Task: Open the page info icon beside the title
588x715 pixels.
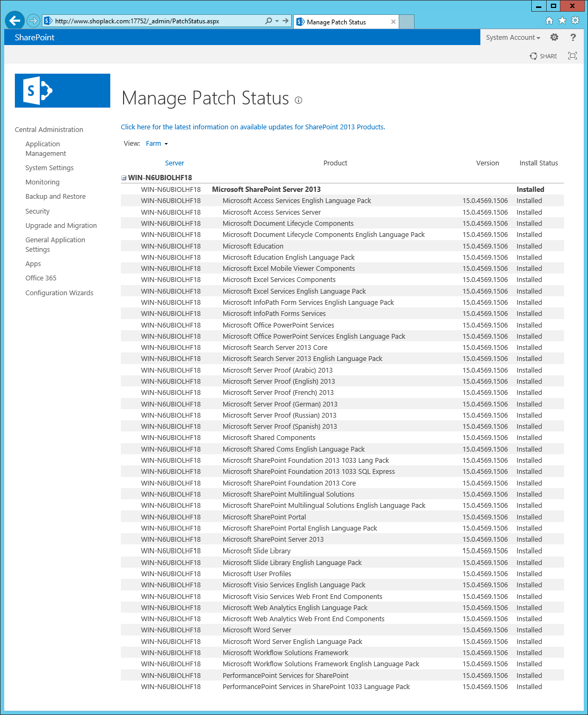Action: (x=299, y=100)
